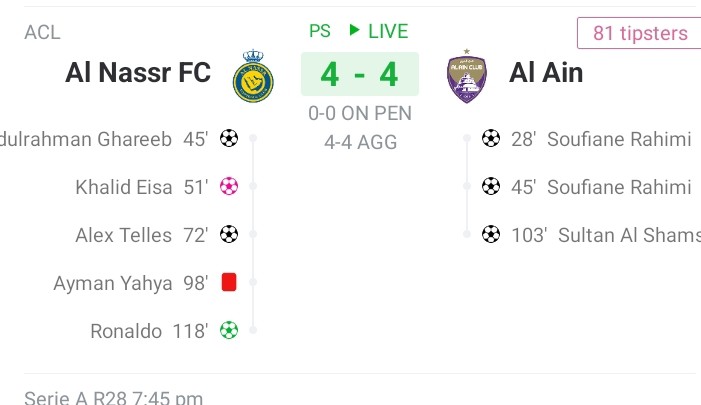Image resolution: width=701 pixels, height=405 pixels.
Task: Click the Serie A R28 fixture row
Action: tap(113, 397)
